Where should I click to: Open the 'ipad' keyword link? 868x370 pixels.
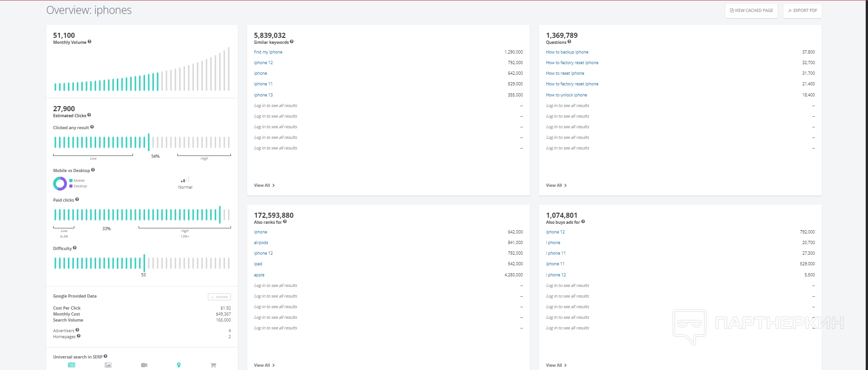258,264
